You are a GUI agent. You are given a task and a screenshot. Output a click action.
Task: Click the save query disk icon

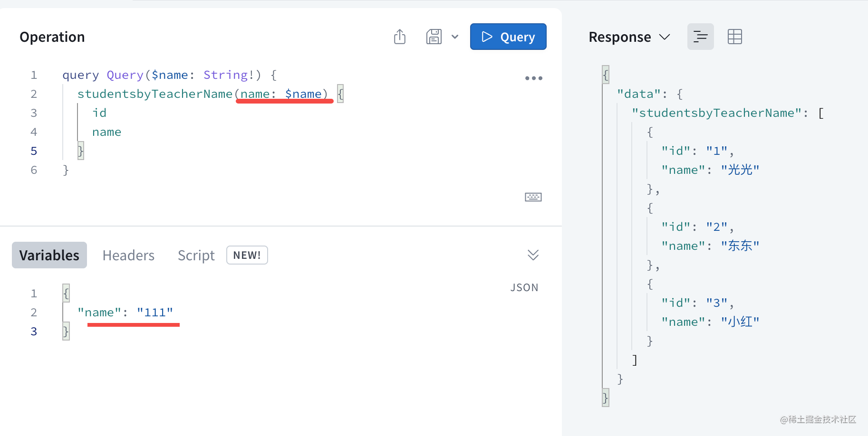click(x=434, y=37)
